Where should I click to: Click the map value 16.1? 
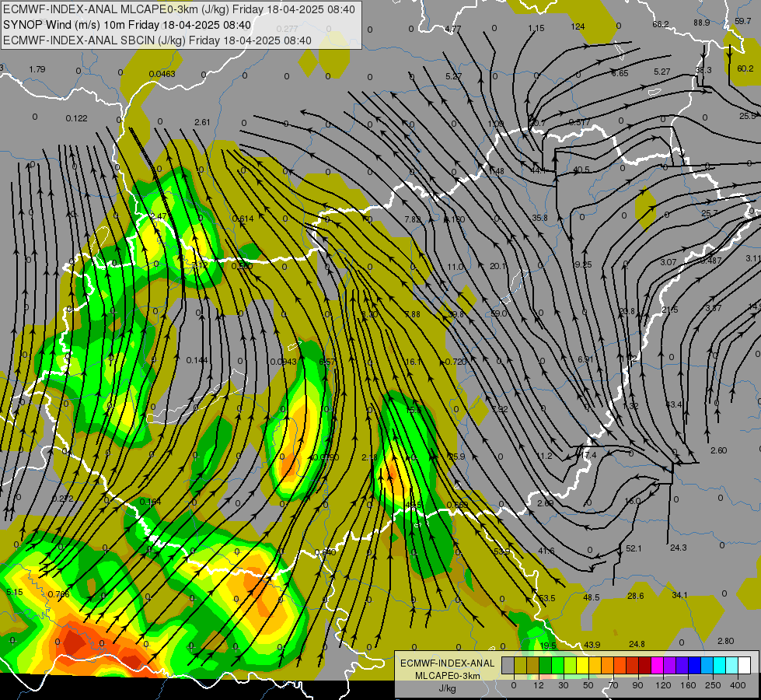pos(413,362)
